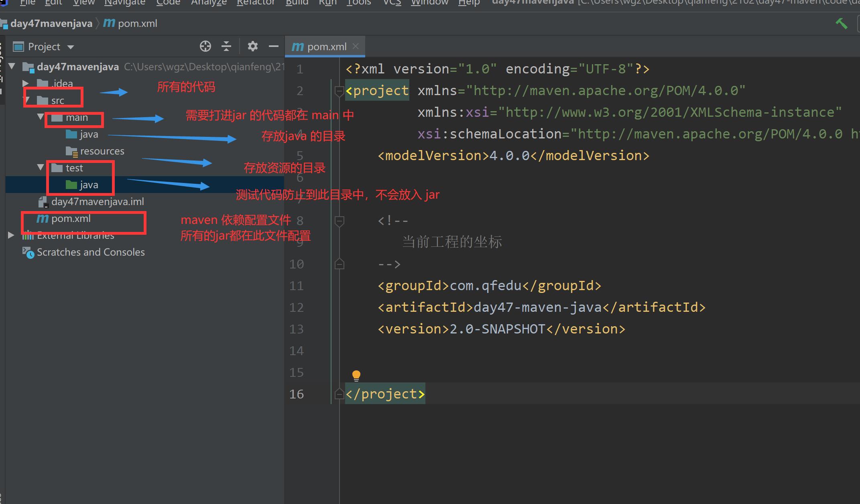This screenshot has width=860, height=504.
Task: Close the pom.xml editor tab
Action: tap(355, 46)
